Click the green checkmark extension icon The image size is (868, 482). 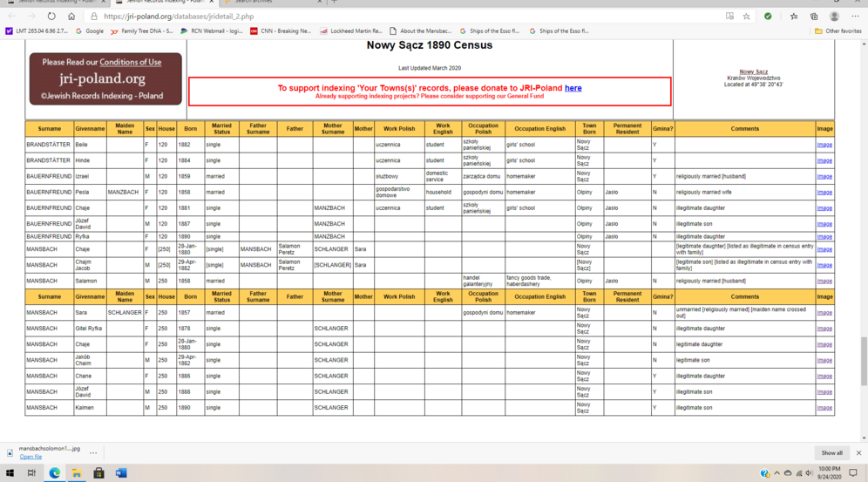point(768,17)
